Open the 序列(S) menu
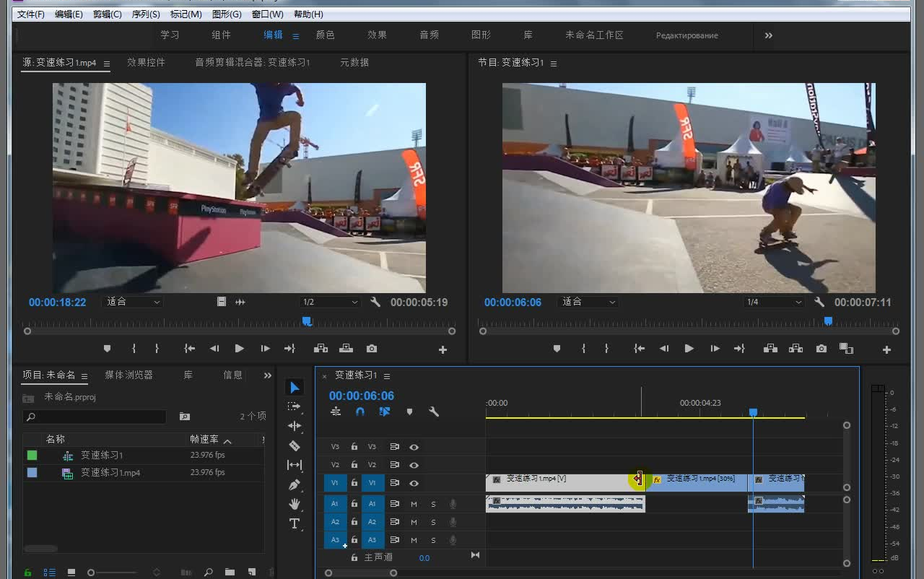The height and width of the screenshot is (579, 924). coord(146,14)
